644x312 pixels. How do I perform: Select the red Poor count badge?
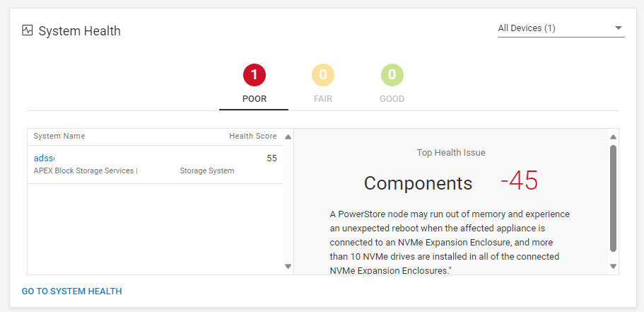[254, 74]
